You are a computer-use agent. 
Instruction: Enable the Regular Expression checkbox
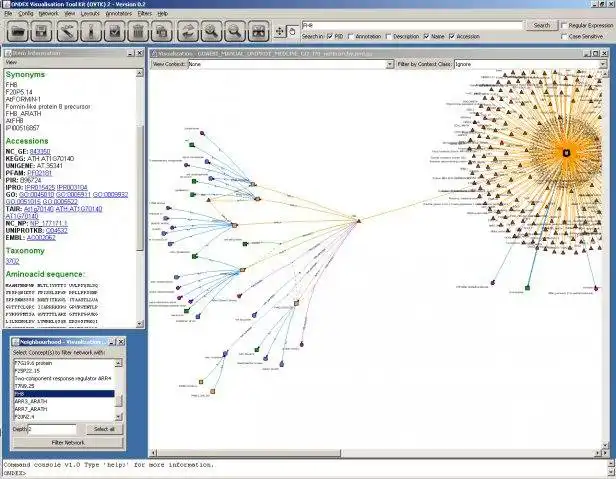click(564, 25)
